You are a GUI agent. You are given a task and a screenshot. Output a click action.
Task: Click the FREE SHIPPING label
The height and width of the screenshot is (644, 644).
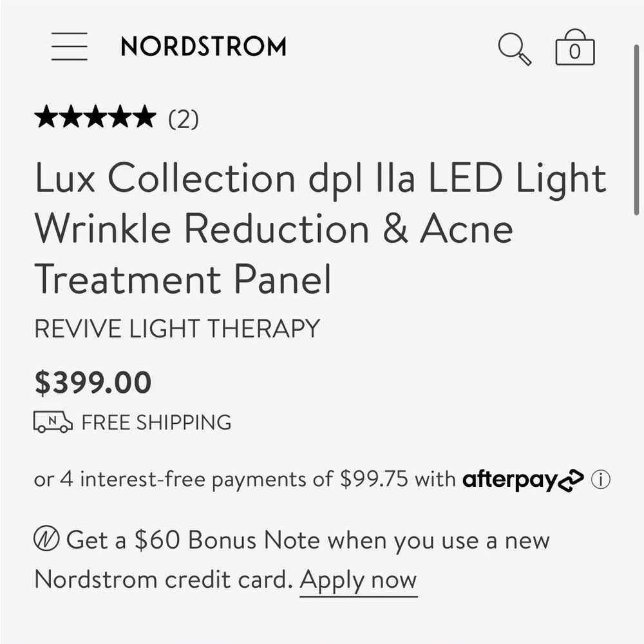point(156,422)
